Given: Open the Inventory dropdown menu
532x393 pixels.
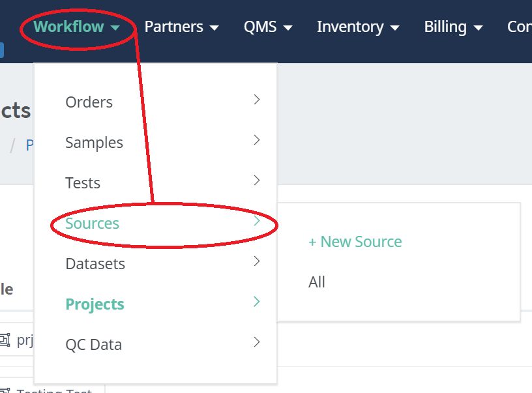Looking at the screenshot, I should tap(358, 27).
